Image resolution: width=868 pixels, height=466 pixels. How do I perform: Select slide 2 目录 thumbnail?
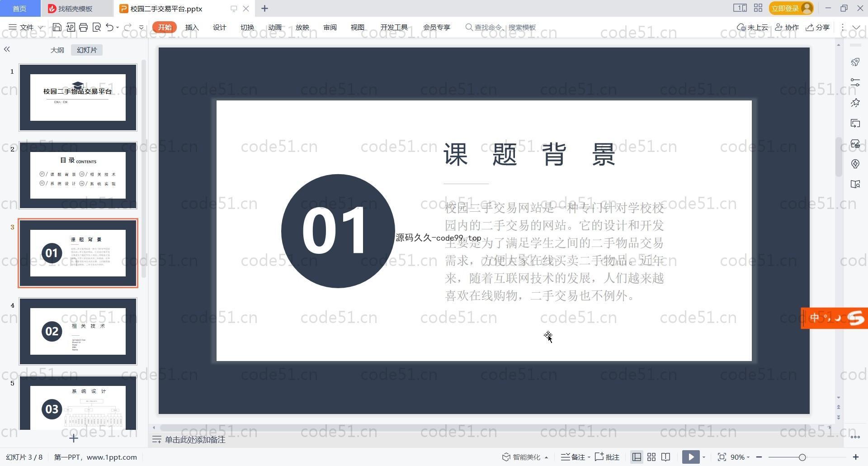(78, 175)
